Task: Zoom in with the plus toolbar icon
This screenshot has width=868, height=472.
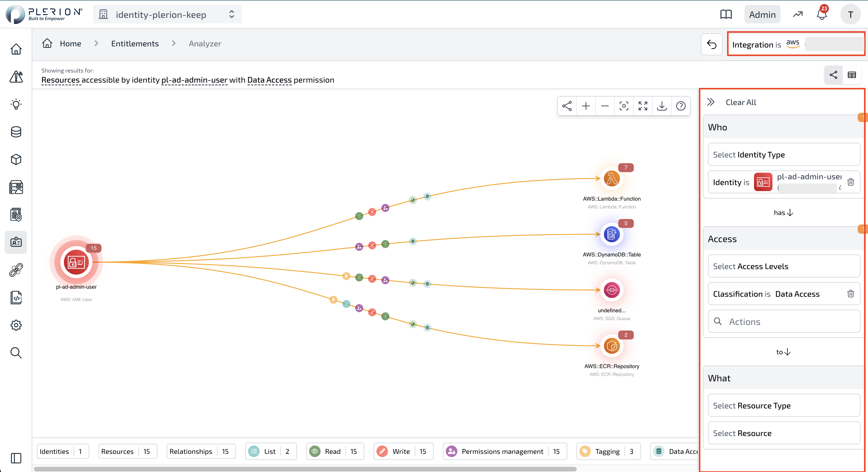Action: click(586, 106)
